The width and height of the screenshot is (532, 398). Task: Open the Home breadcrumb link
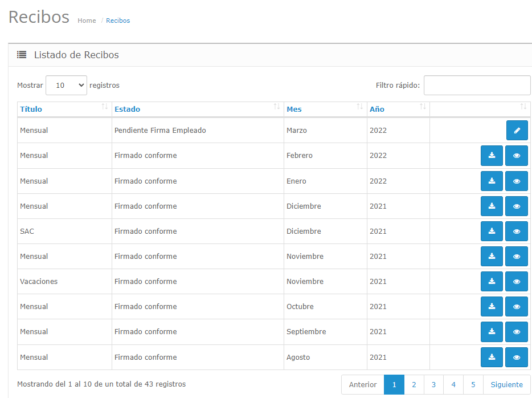(x=87, y=21)
